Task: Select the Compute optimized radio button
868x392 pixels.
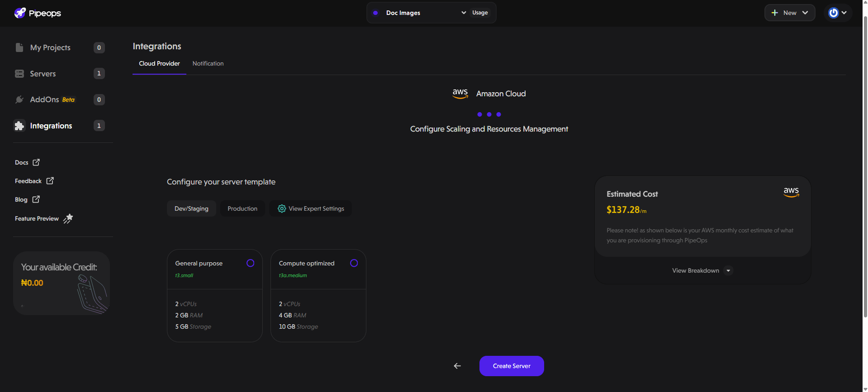Action: pyautogui.click(x=354, y=263)
